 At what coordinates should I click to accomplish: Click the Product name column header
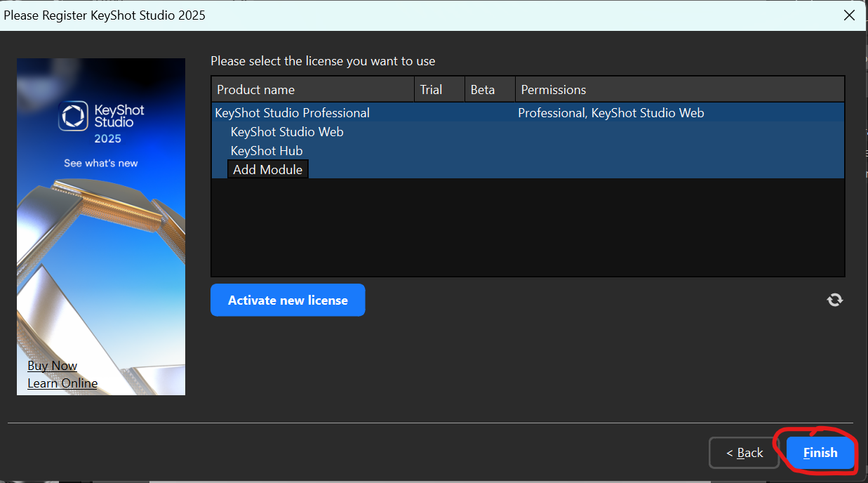click(258, 89)
